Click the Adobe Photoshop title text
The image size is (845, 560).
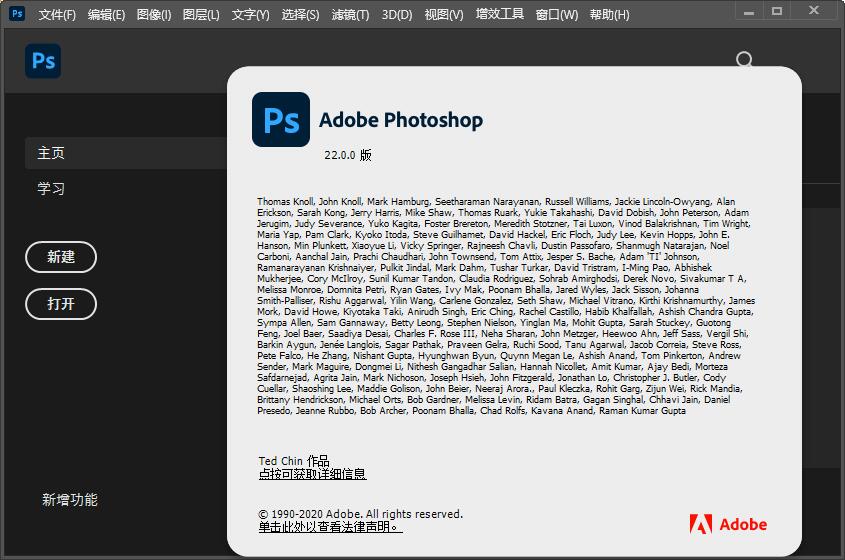coord(401,120)
